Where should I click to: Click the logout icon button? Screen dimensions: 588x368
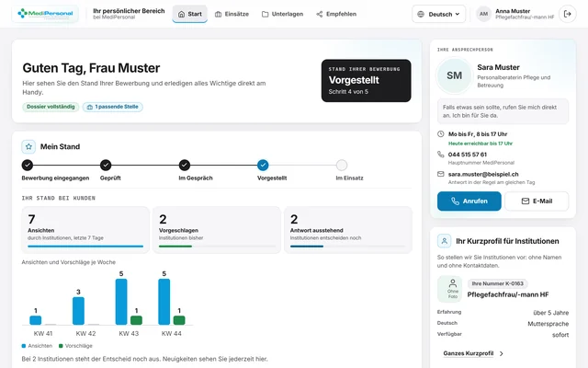(x=568, y=14)
